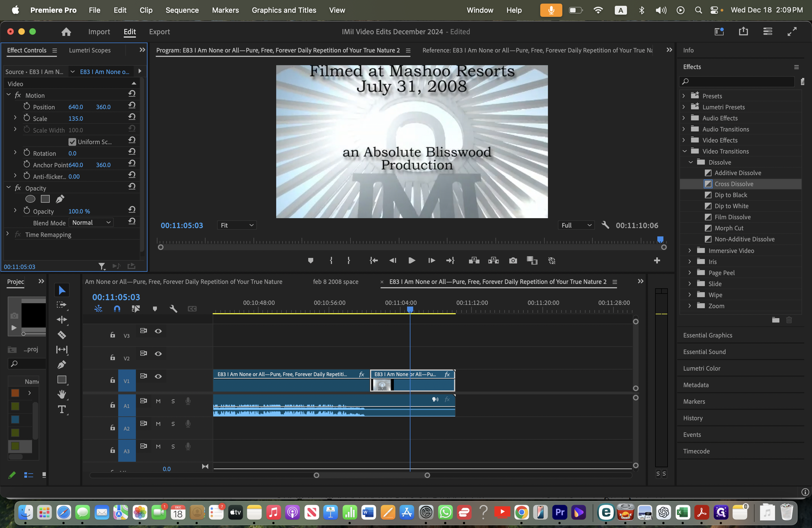Screen dimensions: 812x528
Task: Add a marker in Program monitor
Action: (x=310, y=261)
